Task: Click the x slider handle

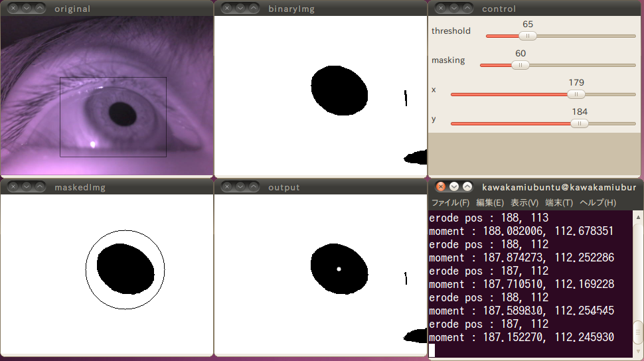Action: pyautogui.click(x=576, y=94)
